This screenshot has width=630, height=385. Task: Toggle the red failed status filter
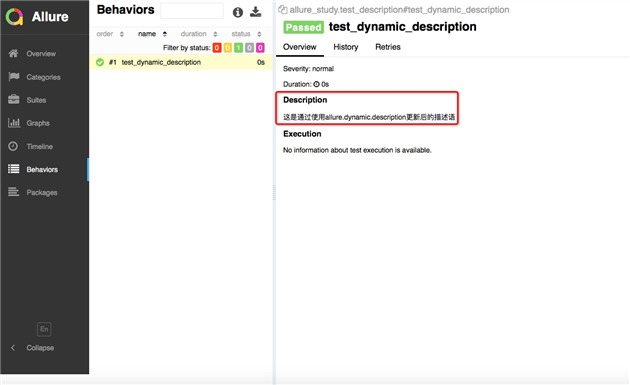217,48
